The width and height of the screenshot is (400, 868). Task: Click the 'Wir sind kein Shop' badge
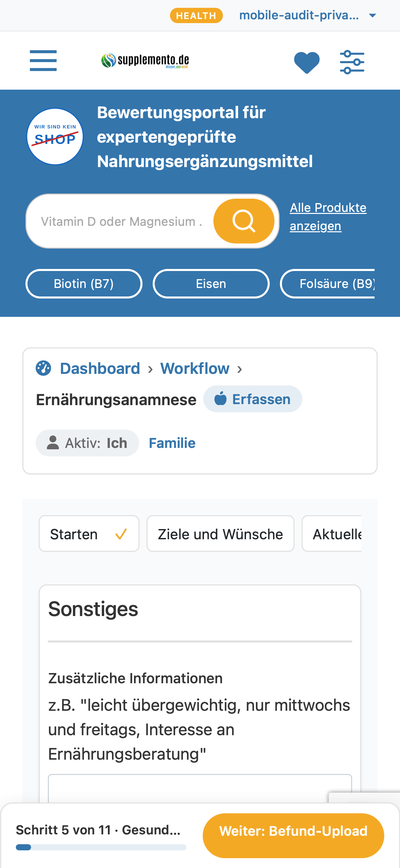coord(55,137)
